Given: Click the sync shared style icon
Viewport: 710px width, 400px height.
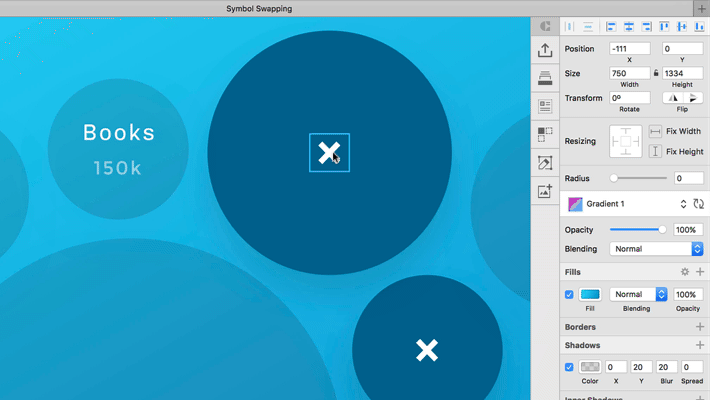Looking at the screenshot, I should point(698,204).
